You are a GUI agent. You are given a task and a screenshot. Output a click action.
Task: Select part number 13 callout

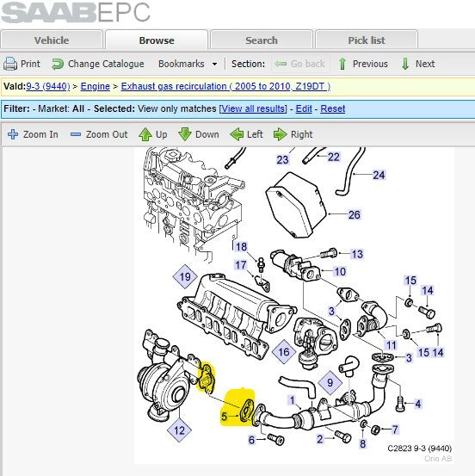[x=357, y=254]
